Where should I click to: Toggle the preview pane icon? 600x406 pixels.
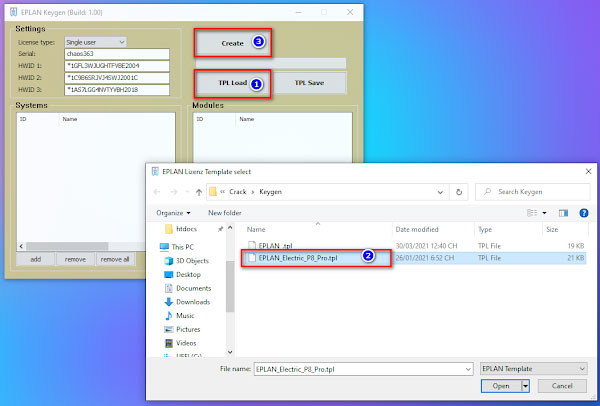(x=561, y=212)
